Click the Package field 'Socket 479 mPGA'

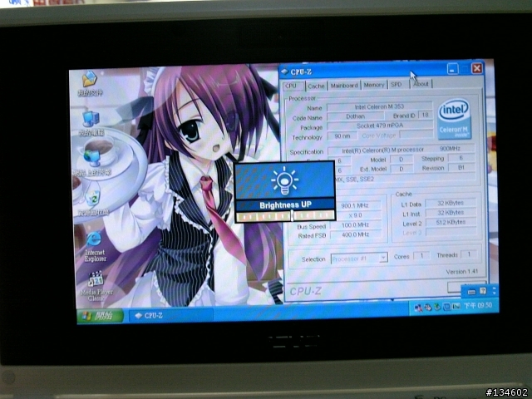coord(380,126)
